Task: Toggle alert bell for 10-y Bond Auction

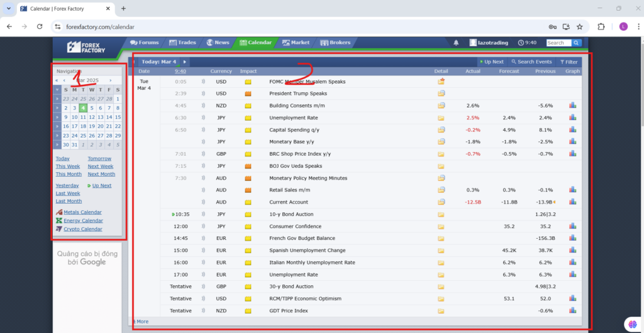Action: (203, 214)
